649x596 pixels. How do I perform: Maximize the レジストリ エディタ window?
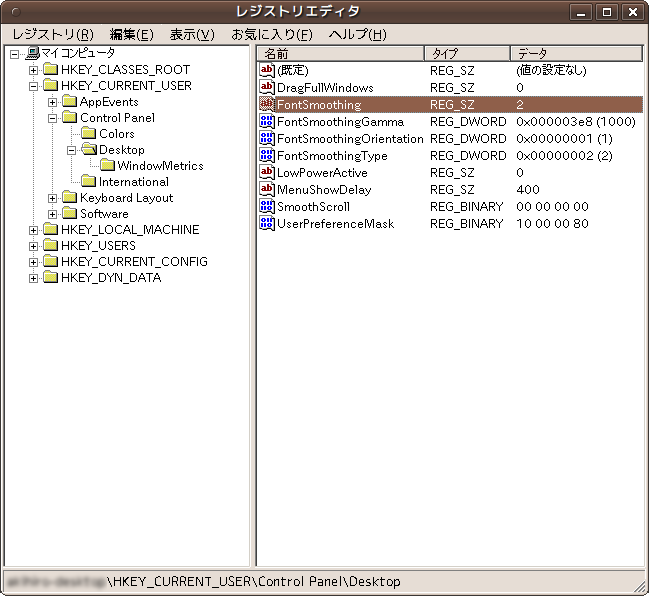[x=607, y=12]
